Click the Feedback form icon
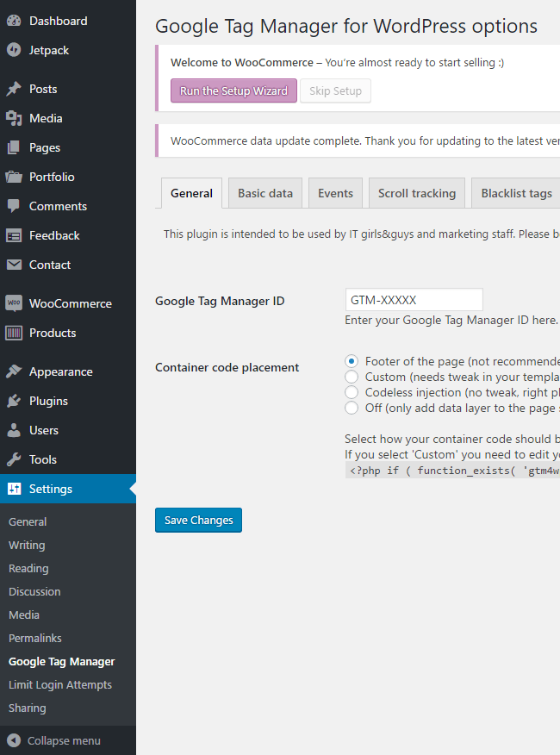 point(14,235)
